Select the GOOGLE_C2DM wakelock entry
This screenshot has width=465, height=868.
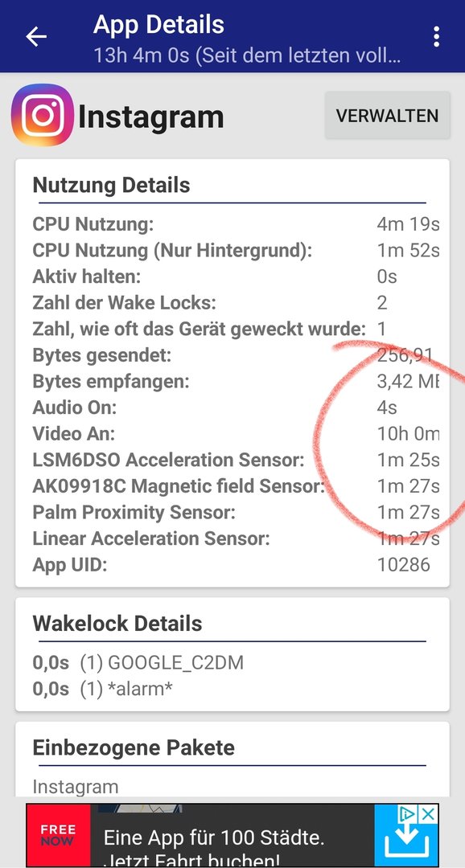pos(138,662)
